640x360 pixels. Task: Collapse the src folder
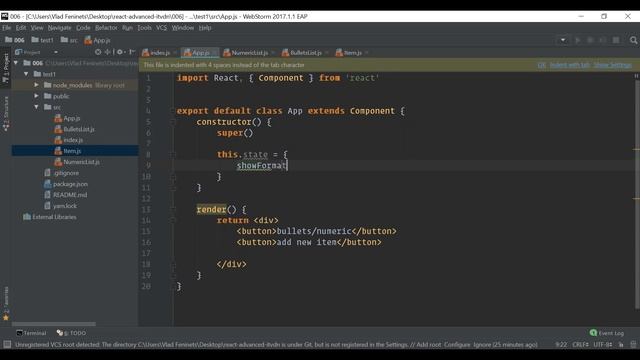click(x=36, y=107)
